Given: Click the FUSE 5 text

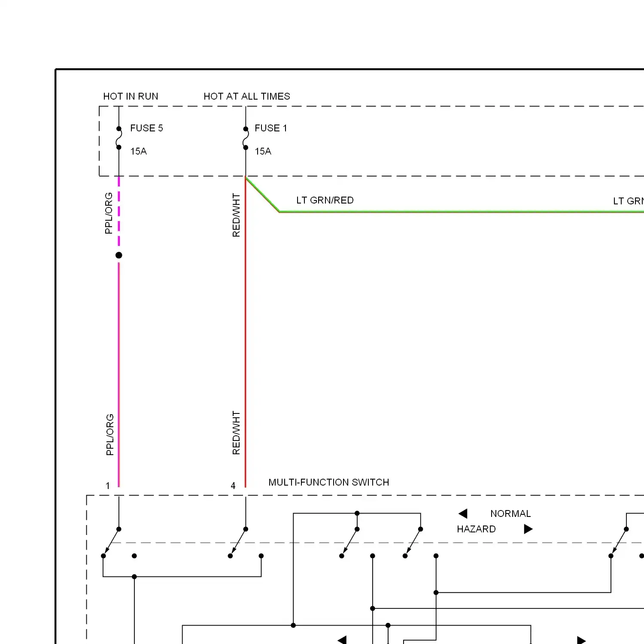Looking at the screenshot, I should pyautogui.click(x=146, y=128).
